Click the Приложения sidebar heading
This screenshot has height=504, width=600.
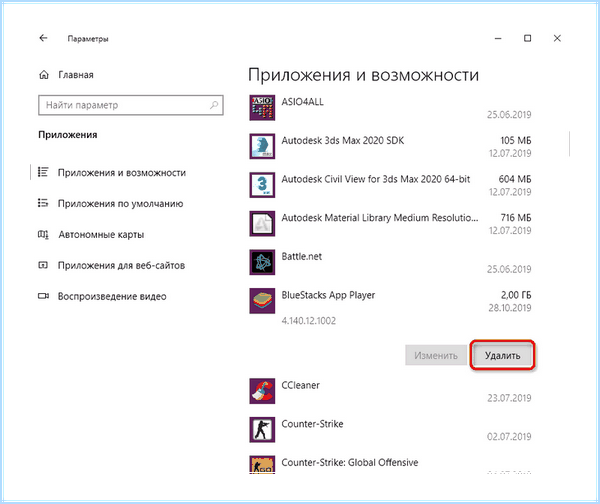[x=68, y=135]
